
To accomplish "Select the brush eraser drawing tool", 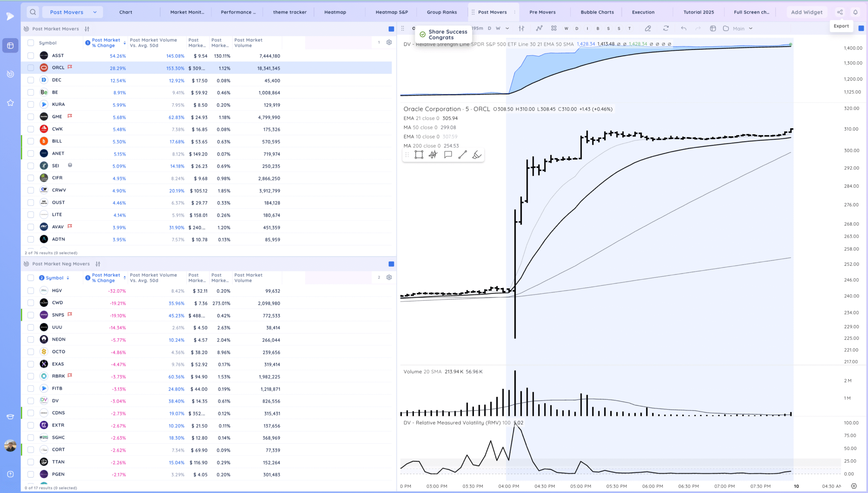I will click(x=477, y=155).
